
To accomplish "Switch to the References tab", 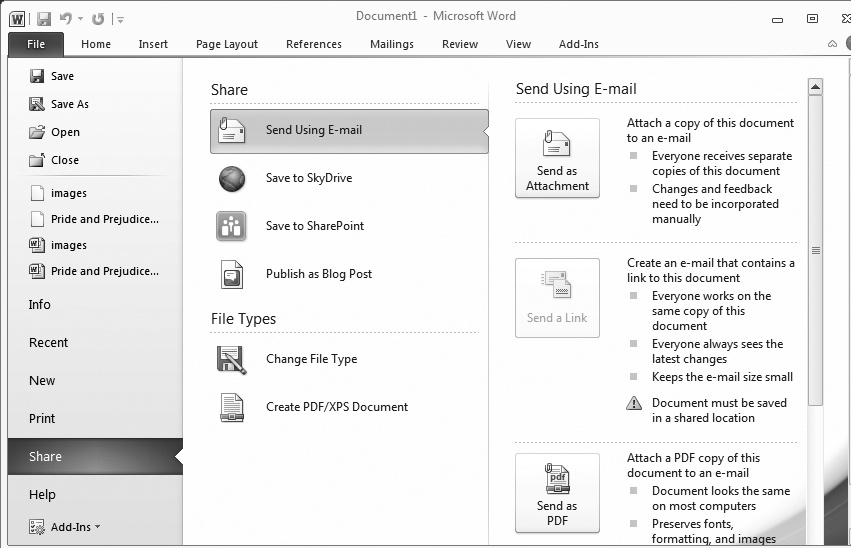I will tap(314, 44).
